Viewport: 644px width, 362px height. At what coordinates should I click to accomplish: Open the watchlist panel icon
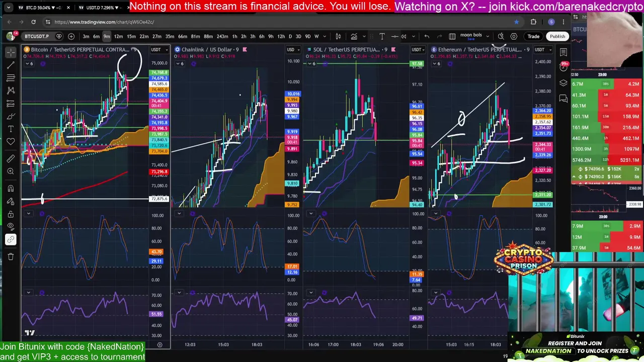pos(563,52)
